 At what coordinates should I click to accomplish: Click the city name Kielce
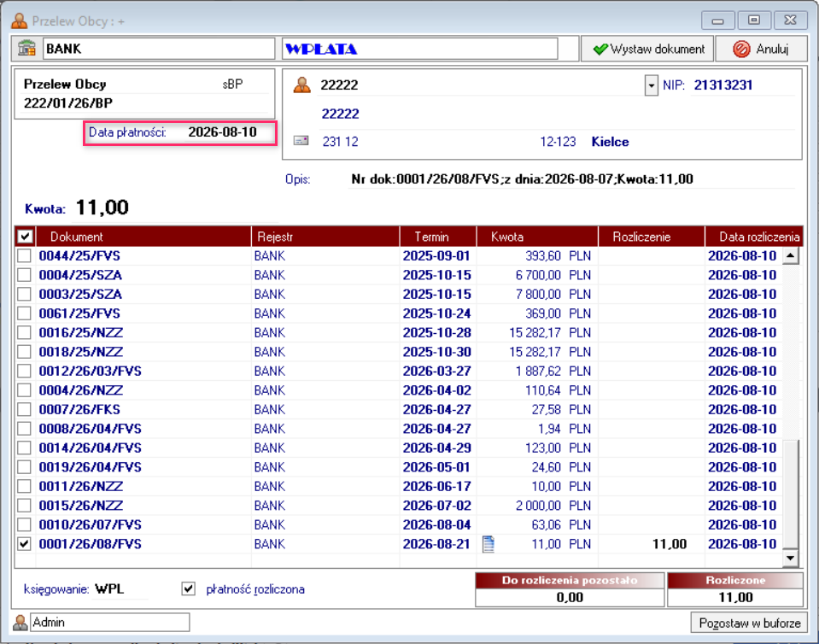(610, 142)
